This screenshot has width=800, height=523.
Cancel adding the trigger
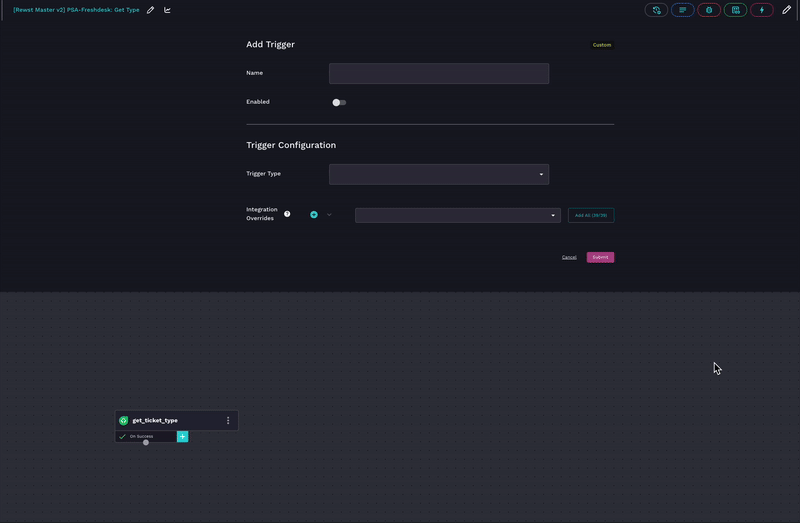click(x=569, y=257)
